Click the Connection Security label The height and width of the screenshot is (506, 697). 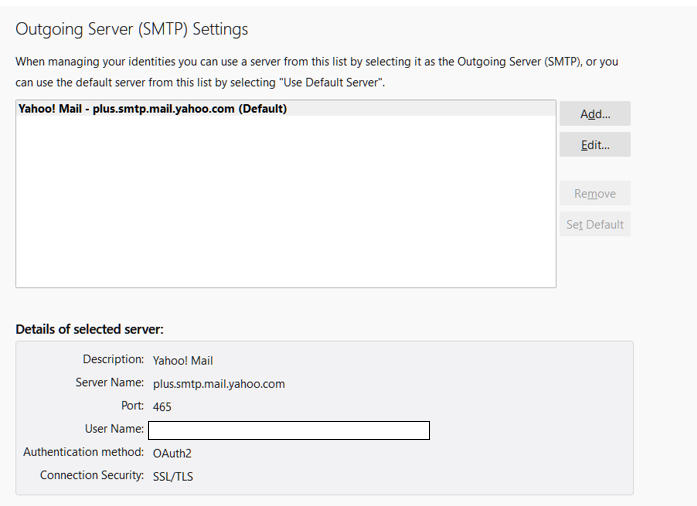point(92,475)
